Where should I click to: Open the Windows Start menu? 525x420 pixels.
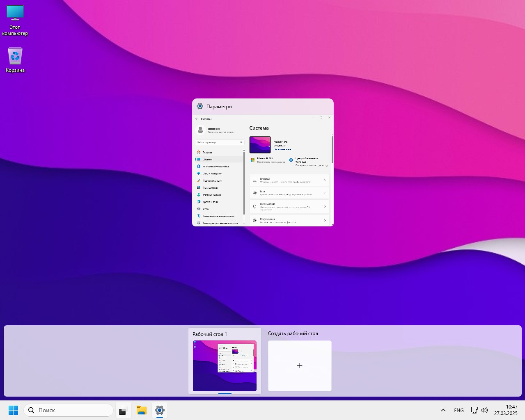14,410
